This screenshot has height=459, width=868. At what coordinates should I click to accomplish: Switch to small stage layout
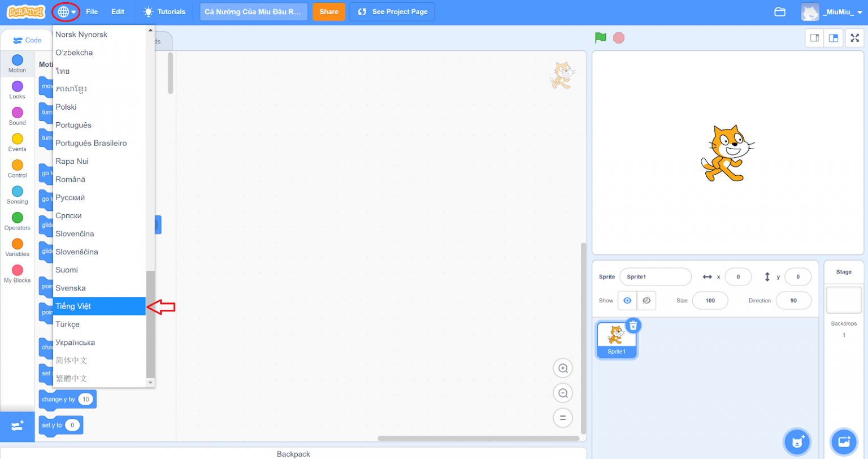pyautogui.click(x=814, y=38)
